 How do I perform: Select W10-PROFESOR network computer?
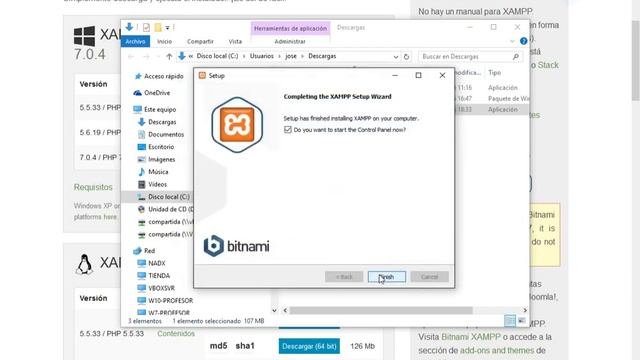tap(170, 300)
